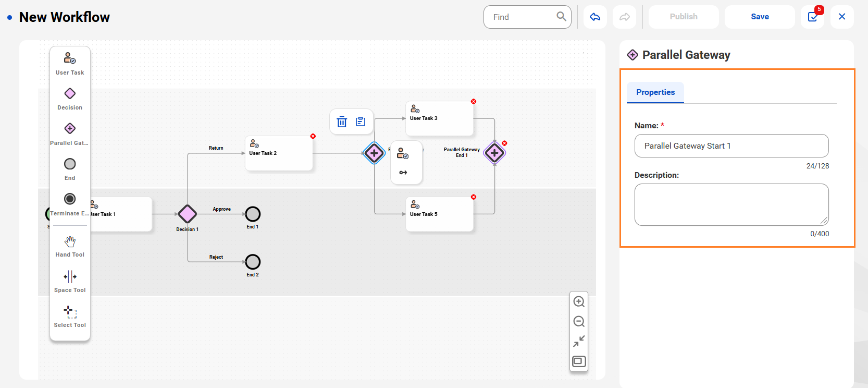Viewport: 868px width, 388px height.
Task: Click the search magnifier icon
Action: pos(561,17)
